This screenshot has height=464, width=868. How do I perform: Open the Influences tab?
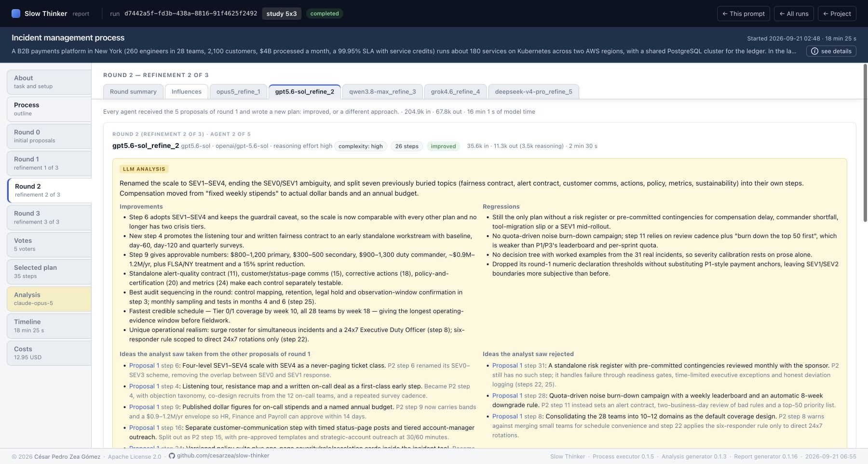click(187, 92)
